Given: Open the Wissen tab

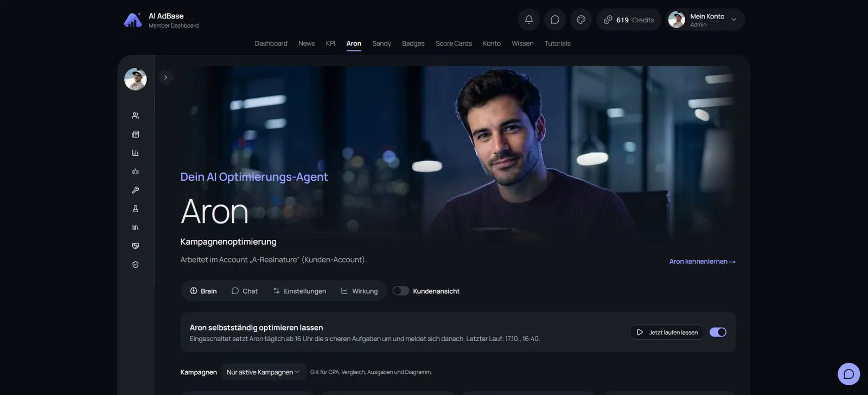Looking at the screenshot, I should 522,43.
